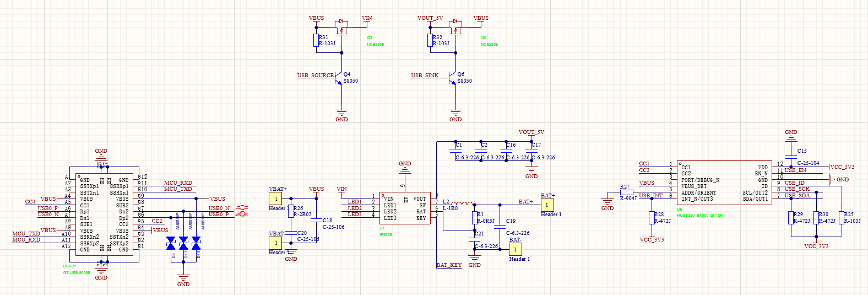Select the U6 HUSB320 chip body
This screenshot has height=295, width=868.
[x=724, y=183]
